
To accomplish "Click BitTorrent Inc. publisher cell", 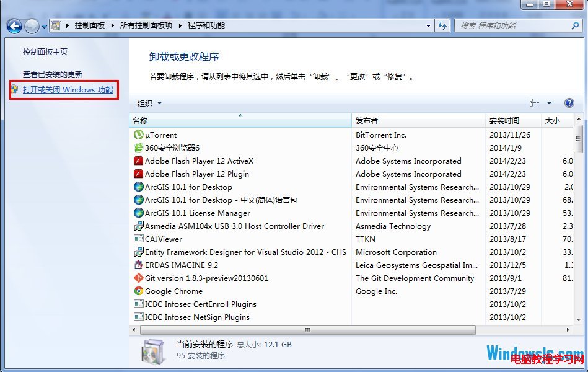I will 381,135.
